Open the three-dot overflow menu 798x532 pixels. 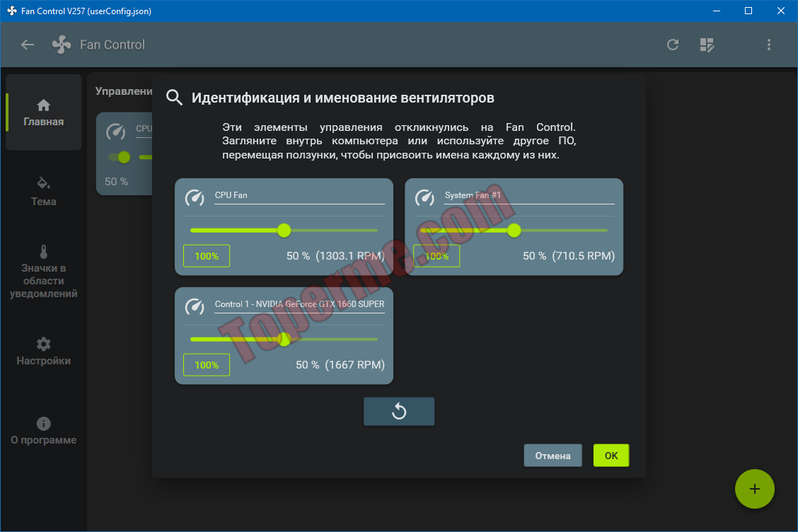pyautogui.click(x=769, y=45)
